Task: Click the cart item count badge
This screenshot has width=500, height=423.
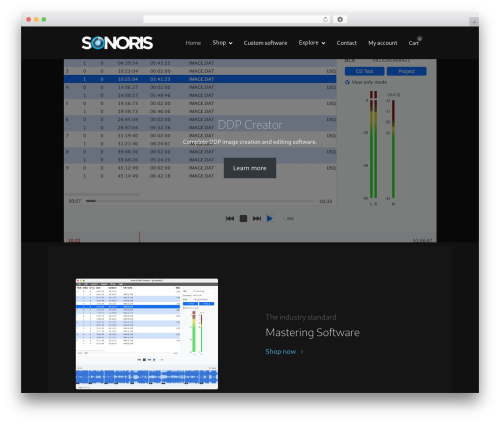Action: [x=420, y=39]
